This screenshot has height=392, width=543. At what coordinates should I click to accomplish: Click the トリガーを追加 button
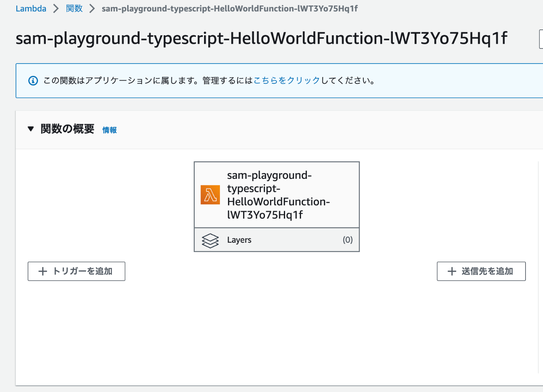click(x=76, y=271)
